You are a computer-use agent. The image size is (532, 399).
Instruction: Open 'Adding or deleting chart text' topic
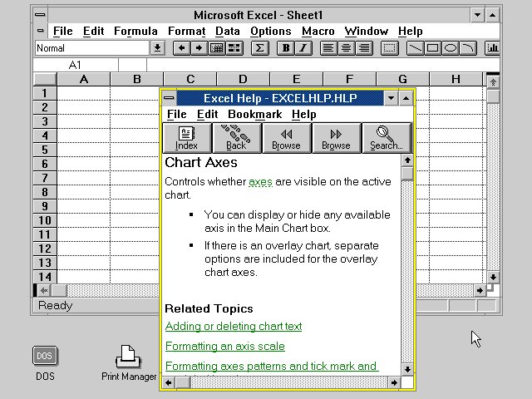234,327
